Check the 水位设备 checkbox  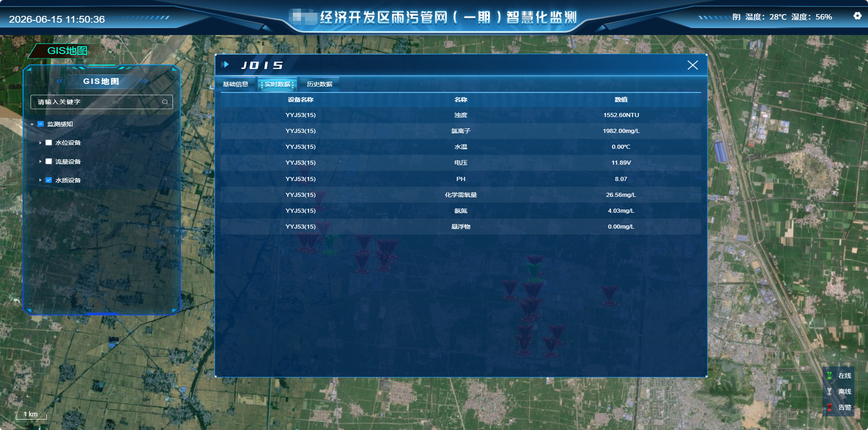49,142
